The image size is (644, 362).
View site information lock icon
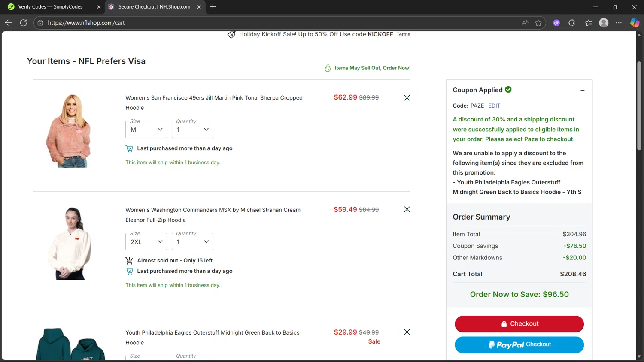(40, 23)
